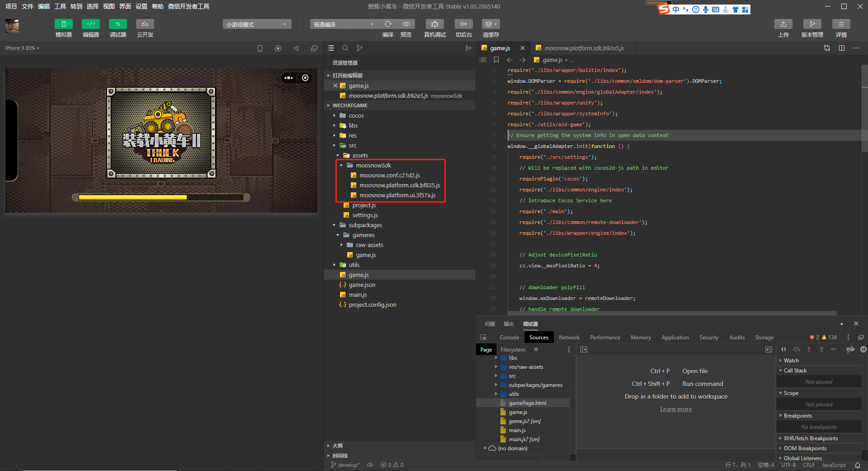Open moosnow.conf.c21d2.js file
Screen dimensions: 868x471
point(400,175)
